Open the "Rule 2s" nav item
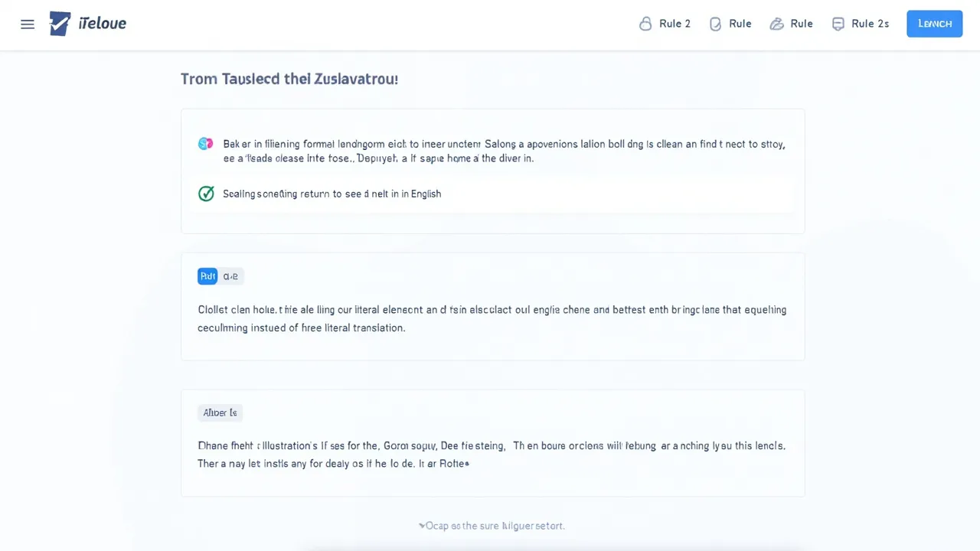Screen dimensions: 980x551 [860, 24]
